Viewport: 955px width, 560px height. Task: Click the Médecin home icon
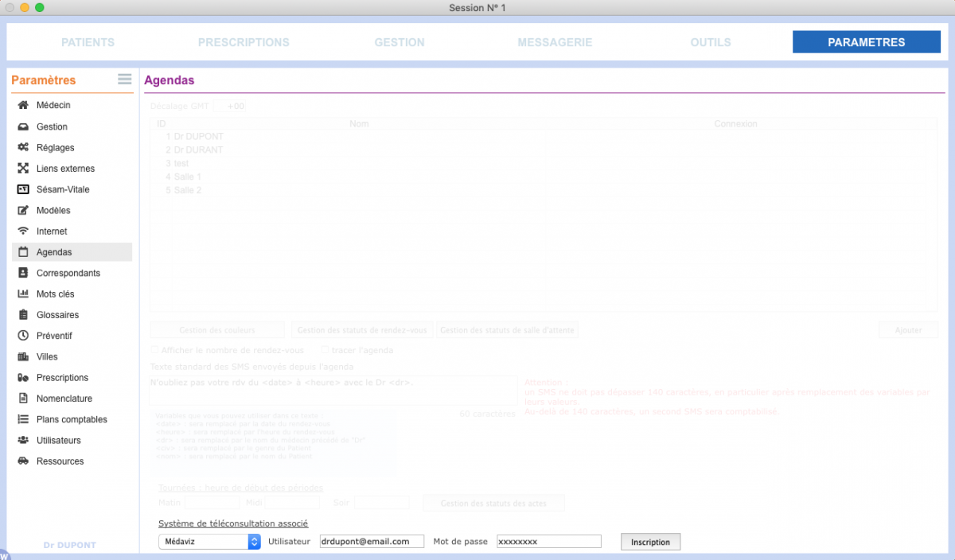pos(23,105)
